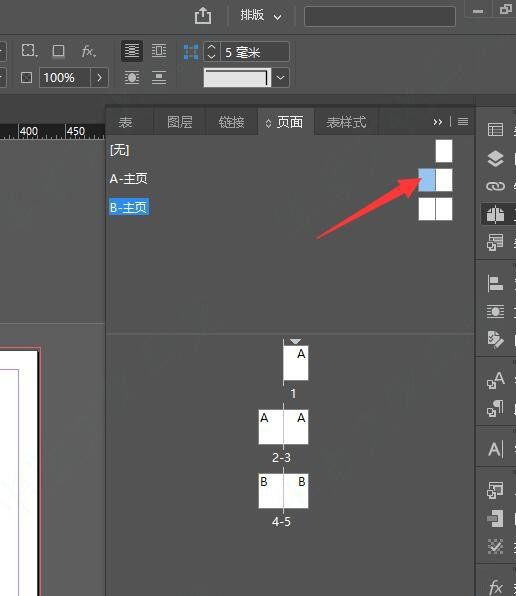
Task: Open Paragraph Styles icon in dock
Action: 495,408
